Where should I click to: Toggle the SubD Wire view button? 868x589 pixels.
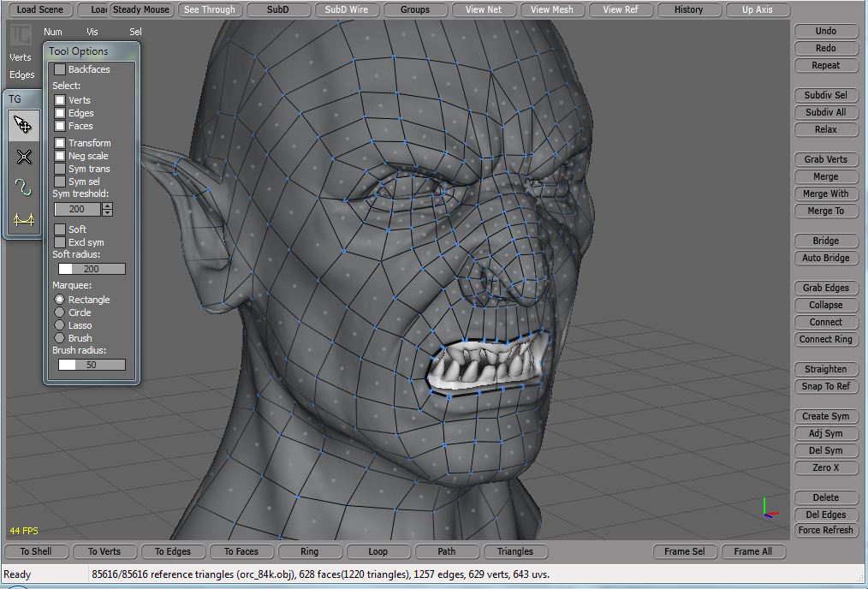click(x=346, y=10)
